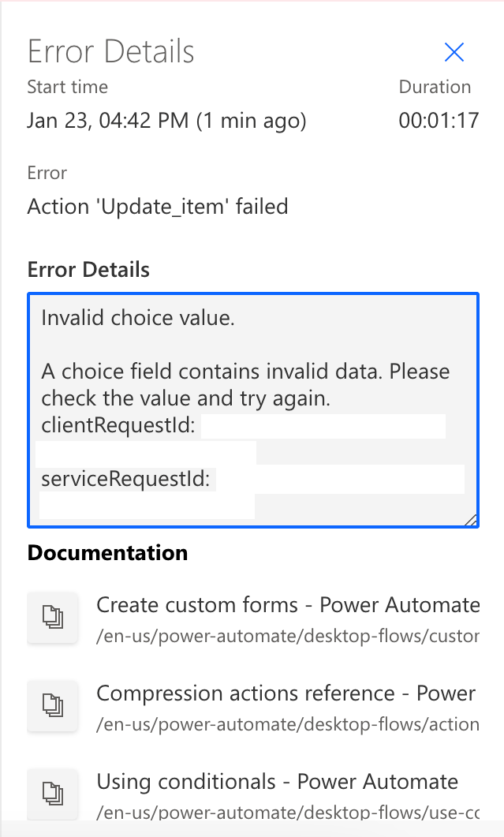This screenshot has width=504, height=837.
Task: Open Create custom forms - Power Automate link
Action: [x=288, y=605]
